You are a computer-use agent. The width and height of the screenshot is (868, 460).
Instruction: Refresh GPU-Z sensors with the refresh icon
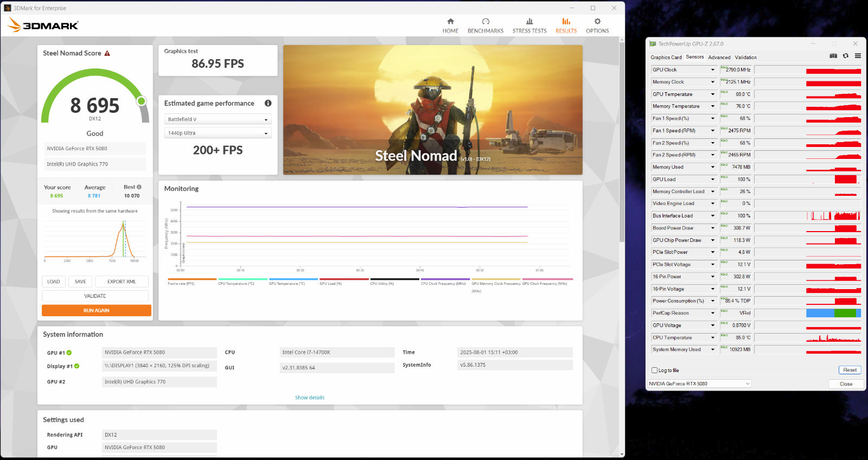[x=845, y=56]
